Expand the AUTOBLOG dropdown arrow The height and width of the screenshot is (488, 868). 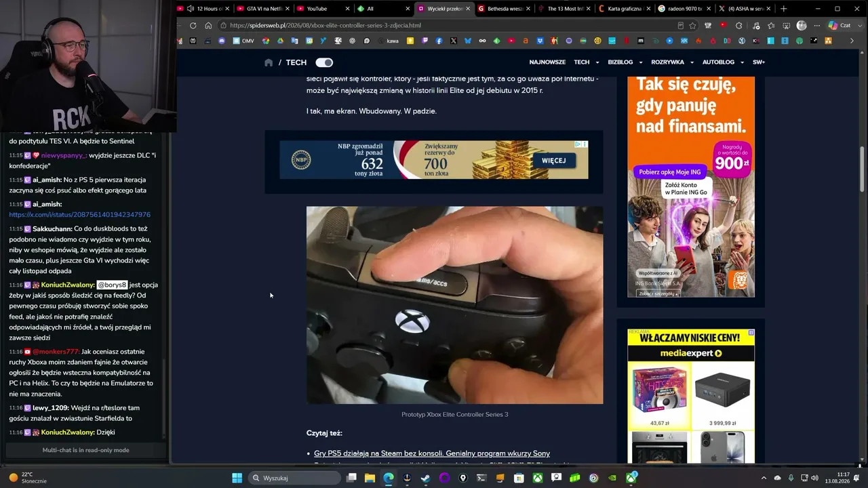(742, 62)
